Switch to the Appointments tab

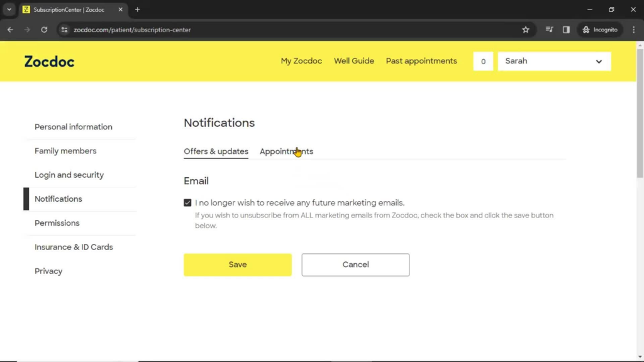click(x=286, y=151)
